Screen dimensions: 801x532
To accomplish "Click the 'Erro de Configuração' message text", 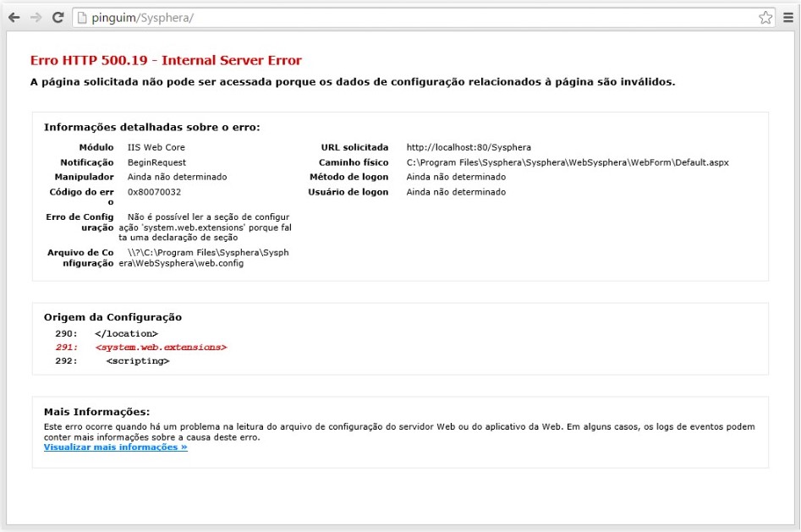I will point(205,228).
